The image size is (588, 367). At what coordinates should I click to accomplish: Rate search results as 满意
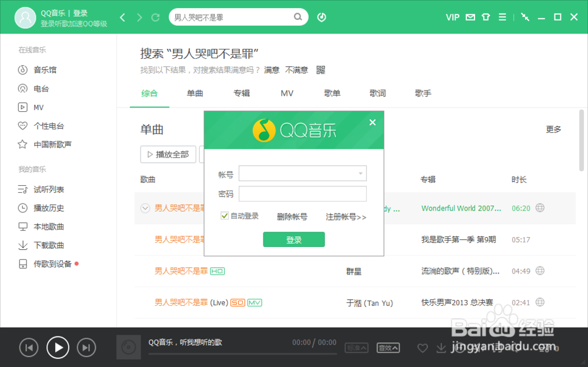tap(272, 70)
